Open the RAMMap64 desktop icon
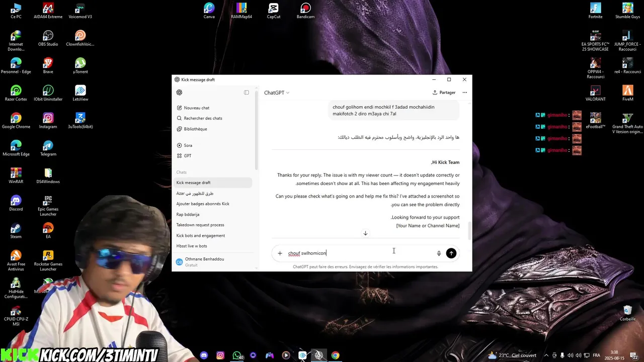The image size is (644, 362). (x=242, y=11)
